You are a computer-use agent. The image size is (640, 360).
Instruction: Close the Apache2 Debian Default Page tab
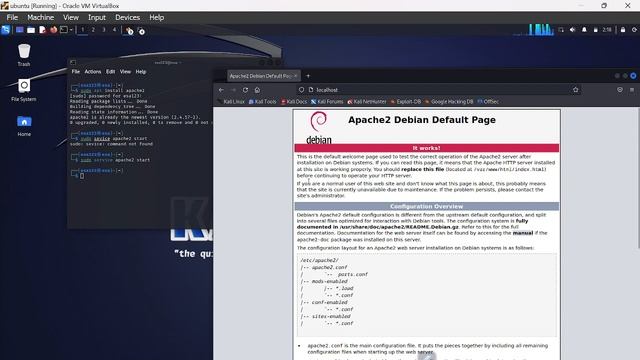coord(296,76)
